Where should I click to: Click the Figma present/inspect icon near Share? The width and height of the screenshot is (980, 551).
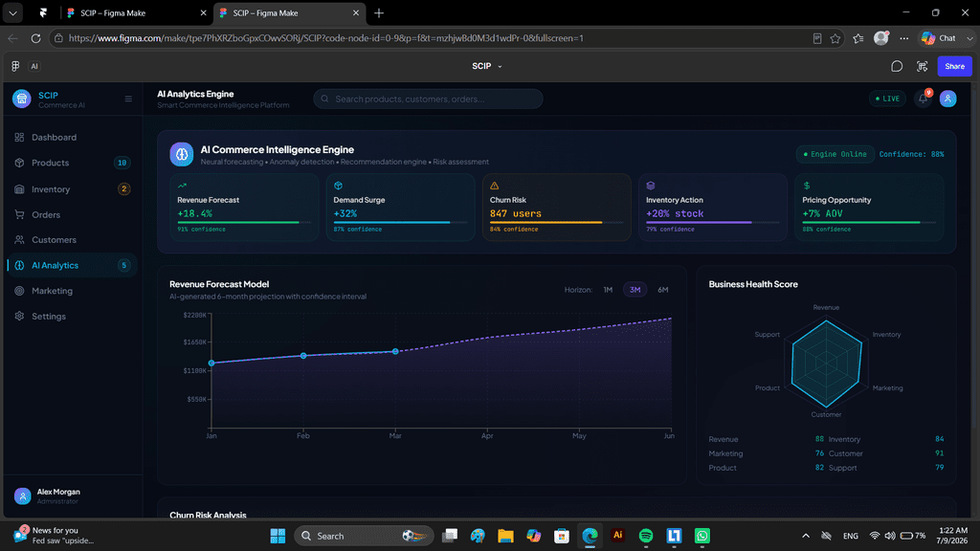pyautogui.click(x=922, y=66)
